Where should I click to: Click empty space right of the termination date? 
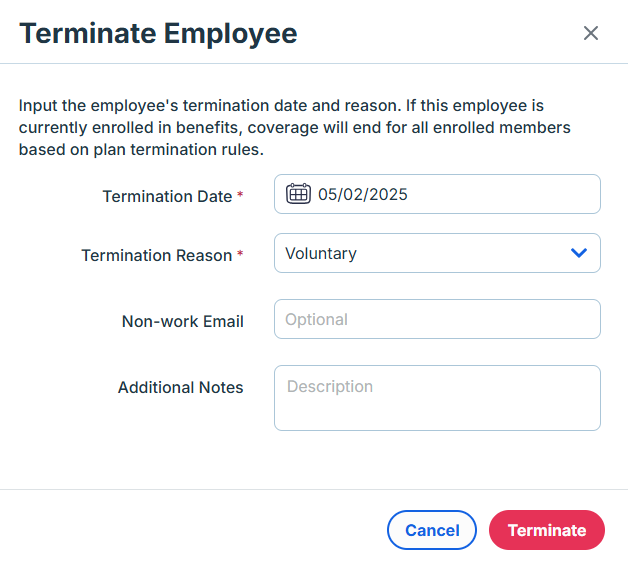[x=503, y=194]
